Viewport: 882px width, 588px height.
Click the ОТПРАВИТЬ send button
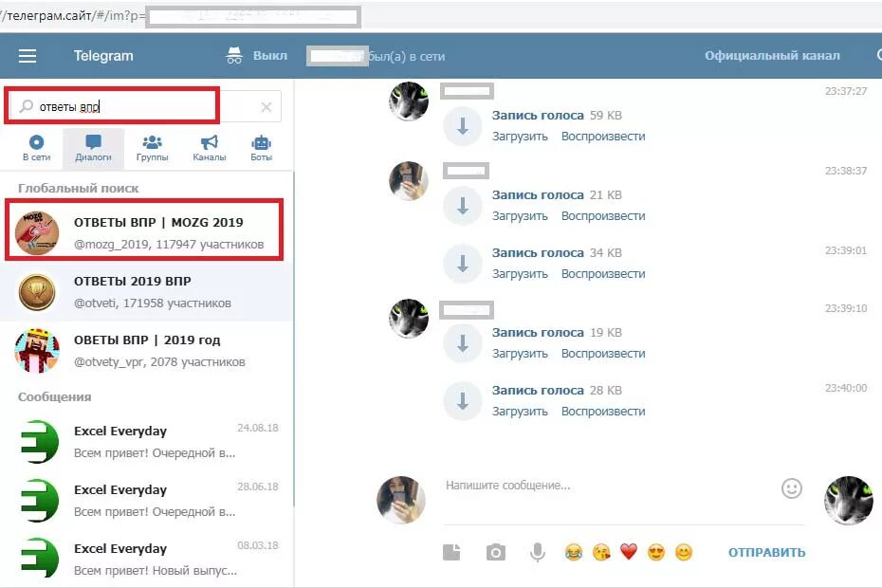click(x=766, y=553)
